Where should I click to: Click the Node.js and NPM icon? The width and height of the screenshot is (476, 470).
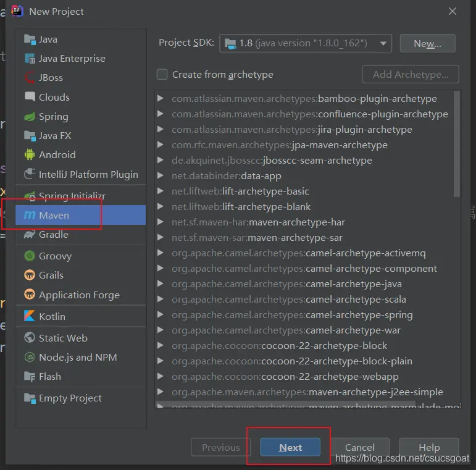point(30,357)
